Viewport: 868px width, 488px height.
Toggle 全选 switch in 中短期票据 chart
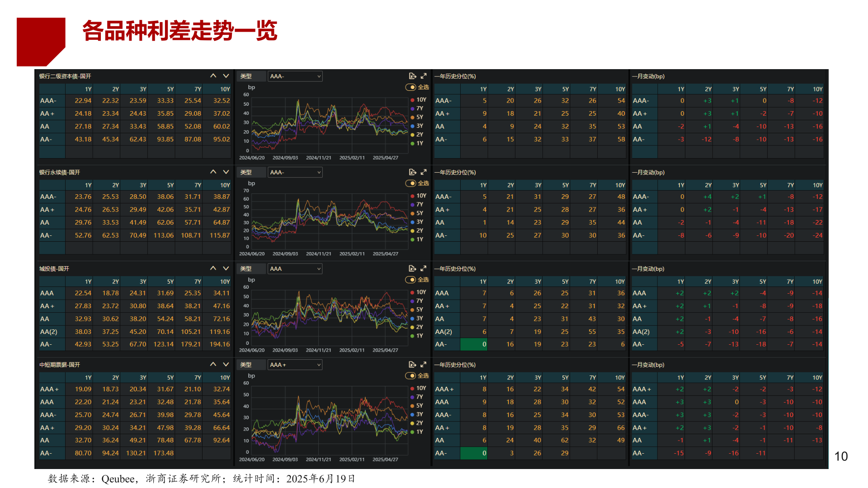410,376
